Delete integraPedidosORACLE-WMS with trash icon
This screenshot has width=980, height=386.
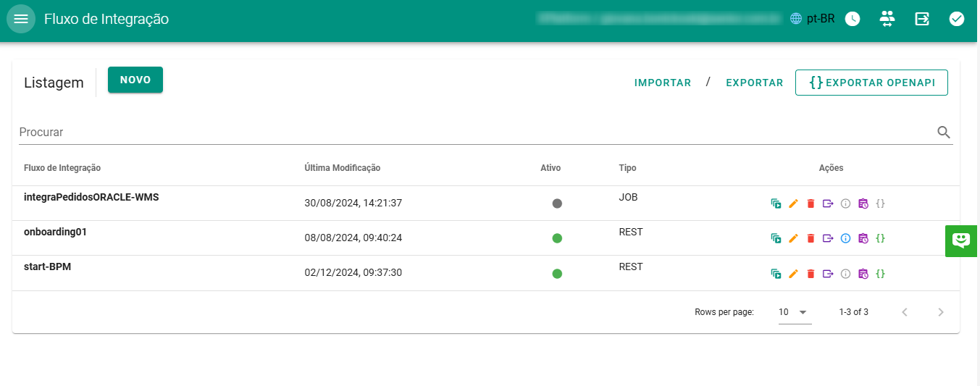point(811,204)
